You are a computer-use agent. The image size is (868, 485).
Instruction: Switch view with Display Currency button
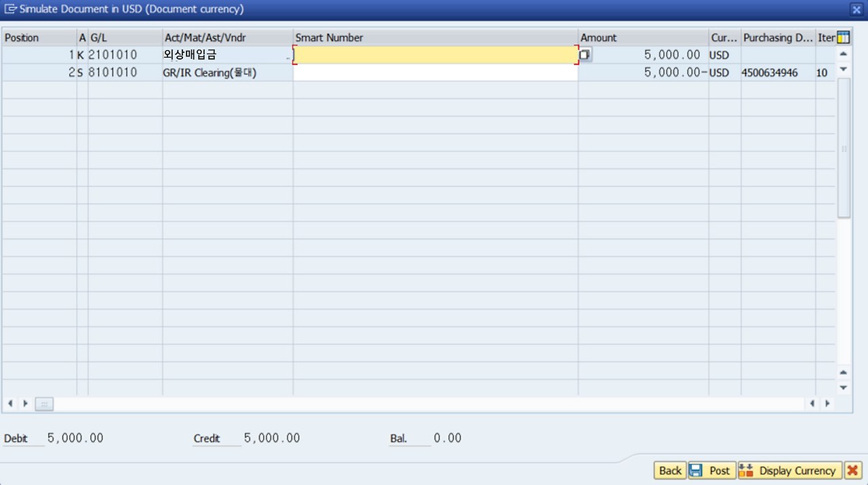tap(790, 471)
